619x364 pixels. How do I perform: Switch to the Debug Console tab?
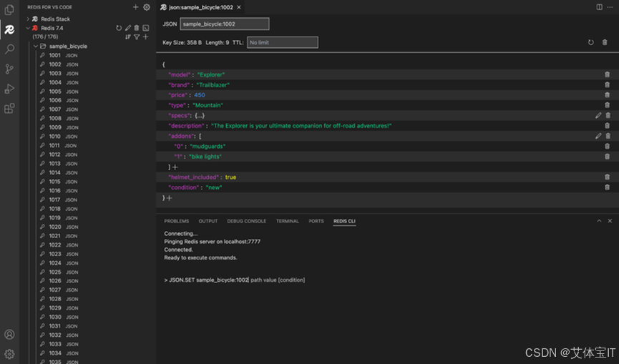246,221
